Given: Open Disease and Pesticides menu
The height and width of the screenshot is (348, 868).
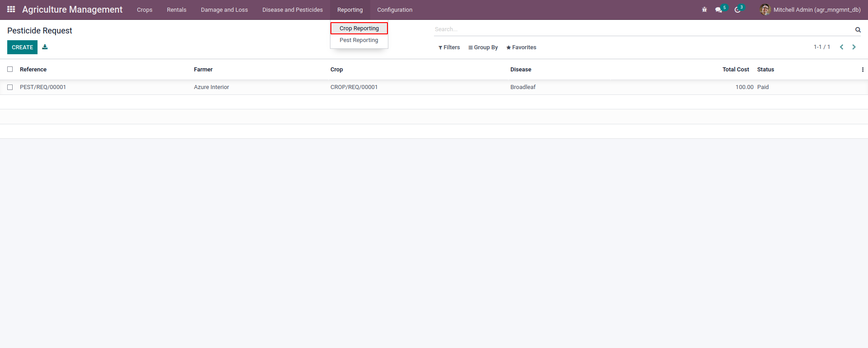Looking at the screenshot, I should 292,10.
